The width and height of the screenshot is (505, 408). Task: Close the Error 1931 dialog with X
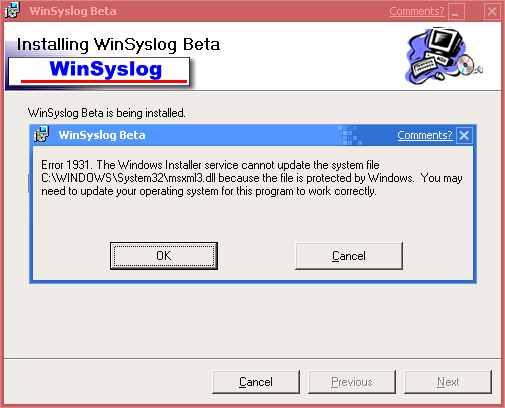tap(464, 135)
